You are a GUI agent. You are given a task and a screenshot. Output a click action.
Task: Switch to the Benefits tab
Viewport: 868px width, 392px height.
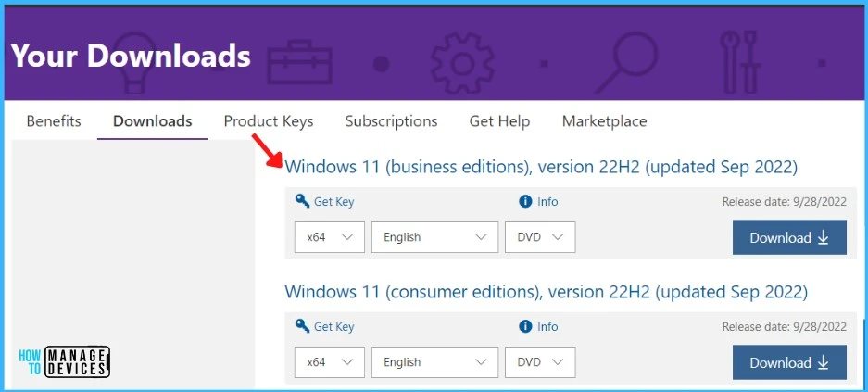(x=54, y=121)
